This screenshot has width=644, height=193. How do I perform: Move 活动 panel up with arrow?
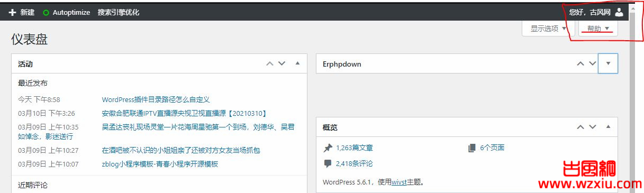pyautogui.click(x=270, y=63)
